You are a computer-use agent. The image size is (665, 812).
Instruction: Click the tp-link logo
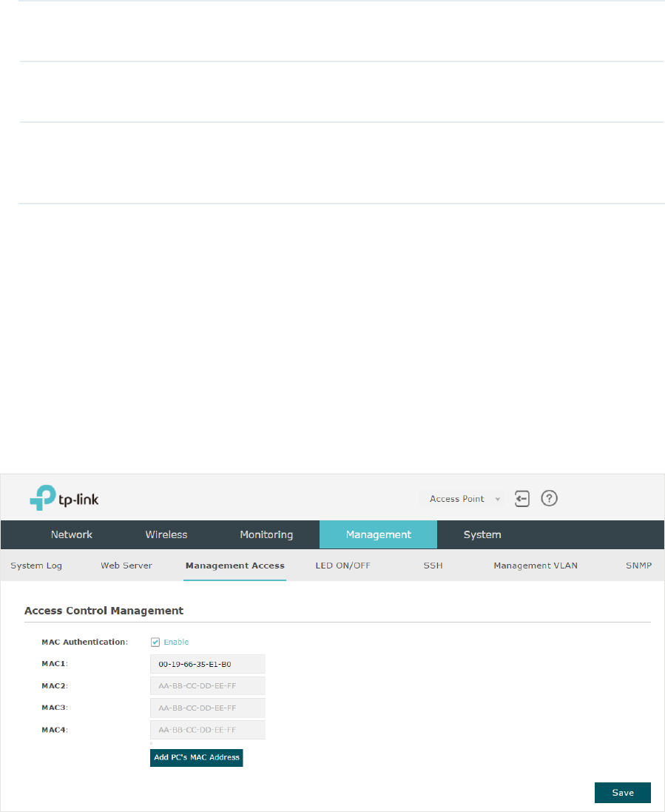click(x=64, y=498)
